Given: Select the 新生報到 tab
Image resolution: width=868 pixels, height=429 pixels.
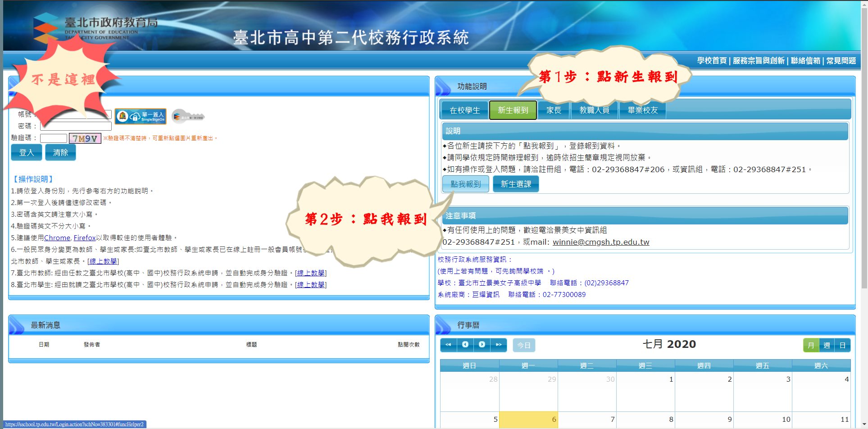Looking at the screenshot, I should [513, 110].
